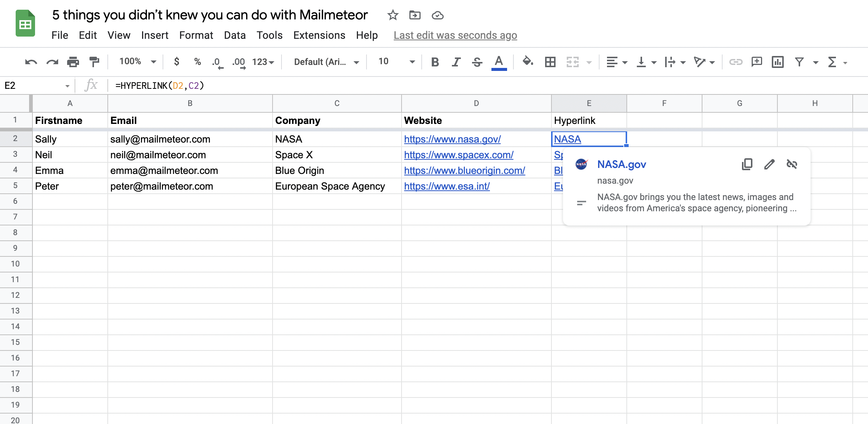This screenshot has height=424, width=868.
Task: Expand the filter views dropdown arrow
Action: 815,63
